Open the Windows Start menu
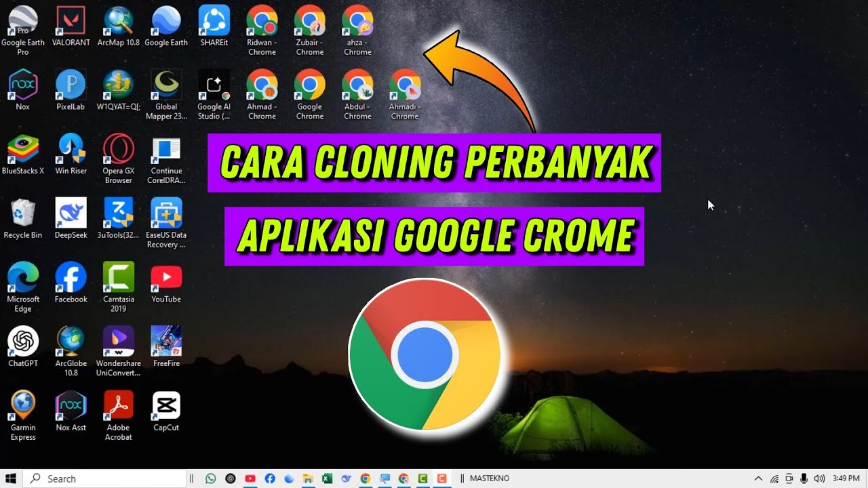 (11, 479)
